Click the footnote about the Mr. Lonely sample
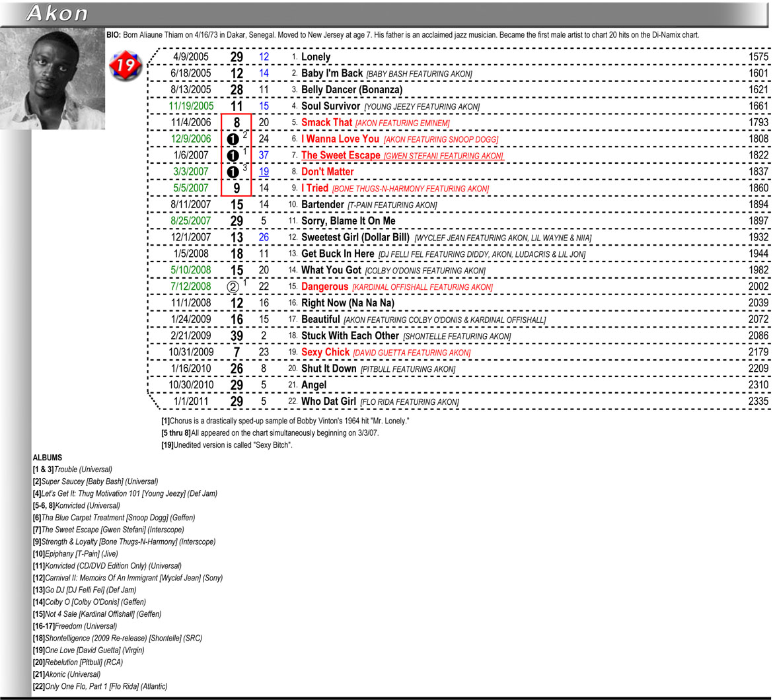Screen dimensions: 773x700 point(285,421)
